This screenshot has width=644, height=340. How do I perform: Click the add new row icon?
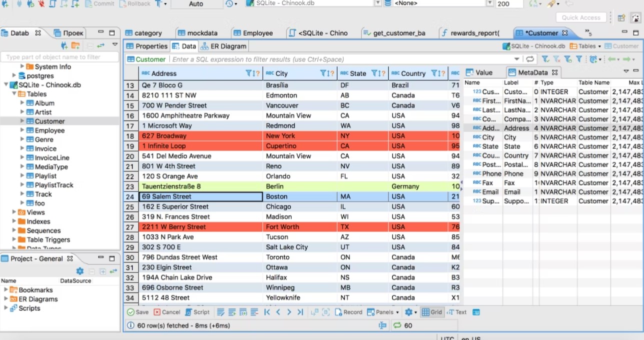click(232, 312)
